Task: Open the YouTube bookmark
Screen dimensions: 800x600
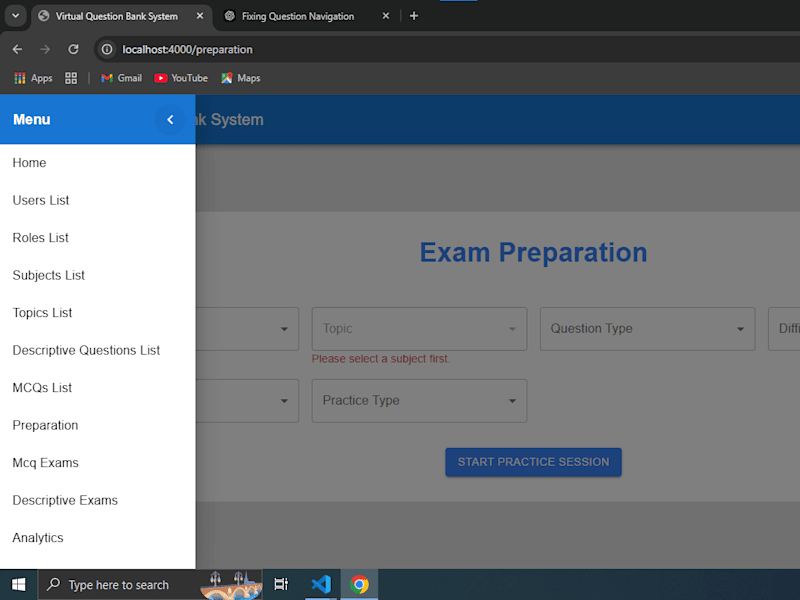Action: tap(181, 78)
